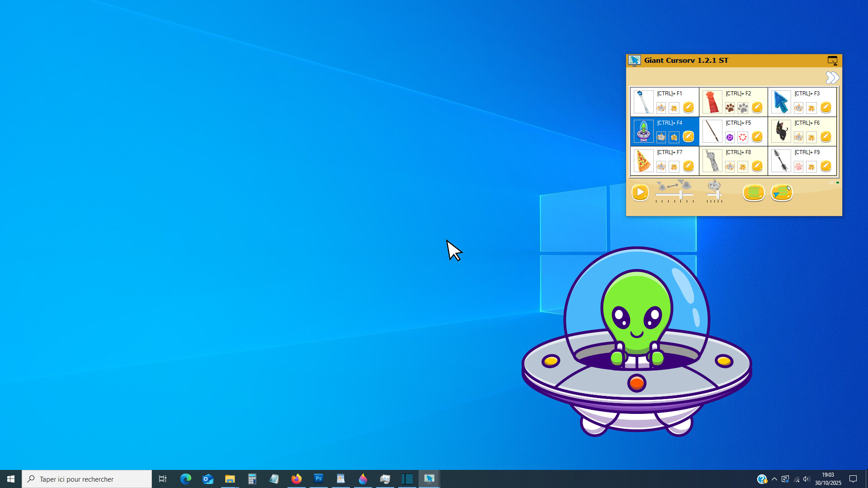Toggle the red dotted circle effect F5
The image size is (868, 488).
[743, 137]
